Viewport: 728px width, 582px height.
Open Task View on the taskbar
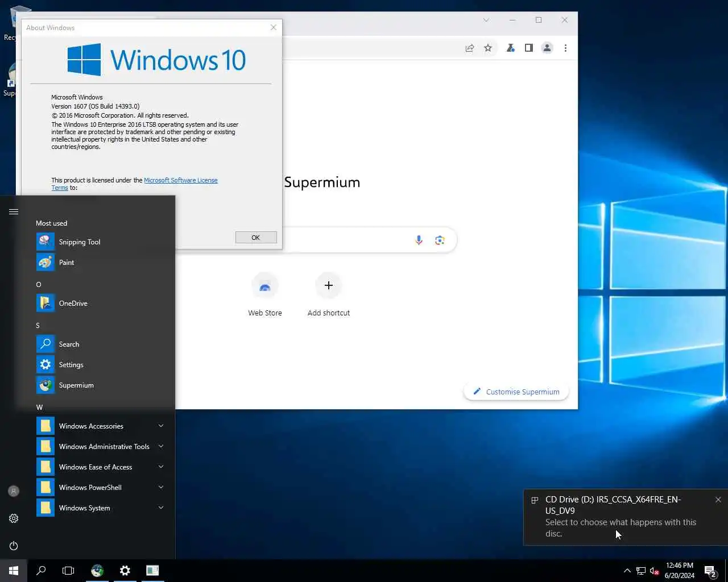coord(68,571)
